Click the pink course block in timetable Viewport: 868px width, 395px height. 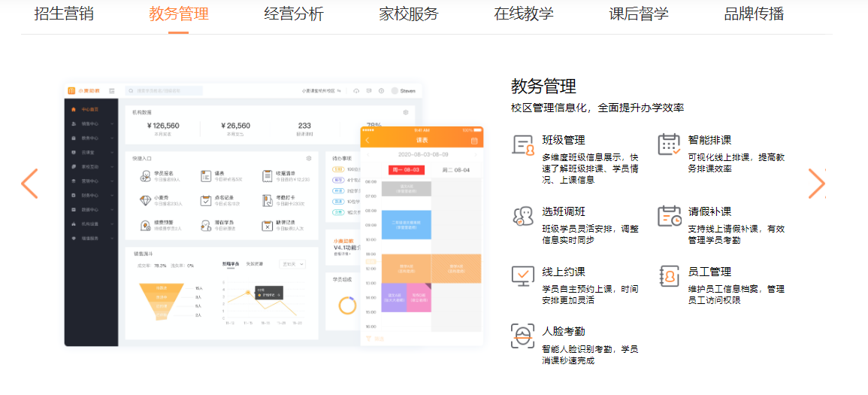point(419,298)
